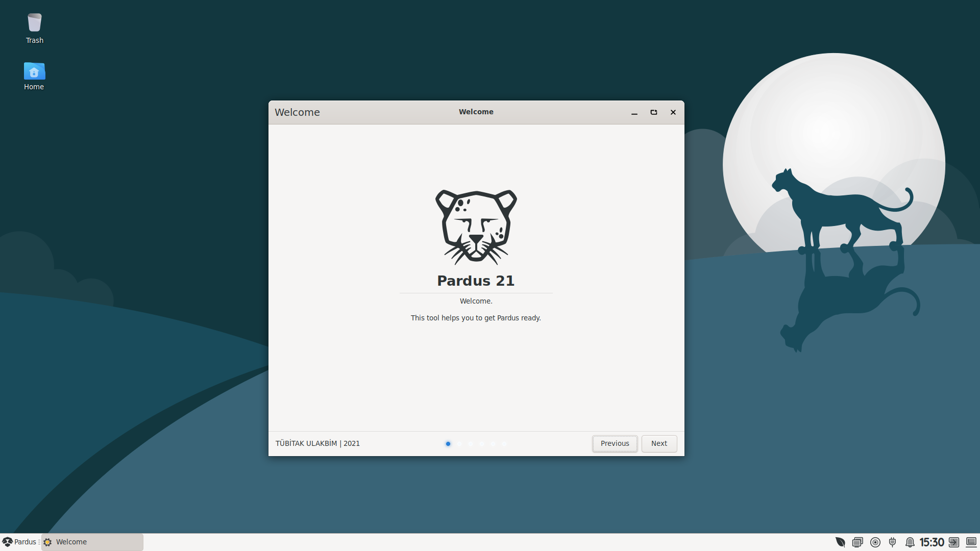Click the circular disc tray icon
The height and width of the screenshot is (551, 980).
pyautogui.click(x=875, y=542)
